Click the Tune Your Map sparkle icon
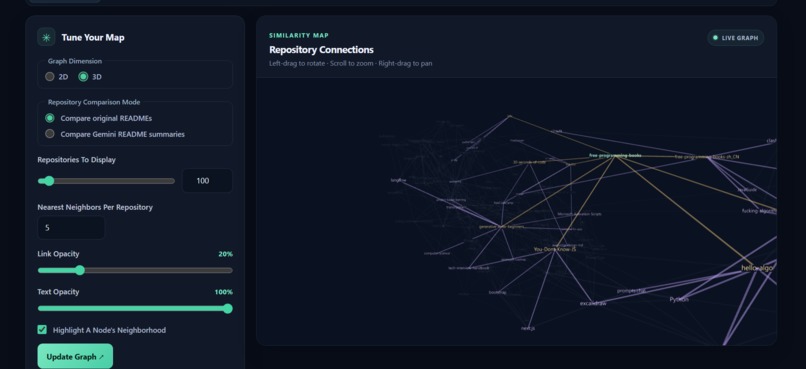Image resolution: width=806 pixels, height=369 pixels. 46,37
